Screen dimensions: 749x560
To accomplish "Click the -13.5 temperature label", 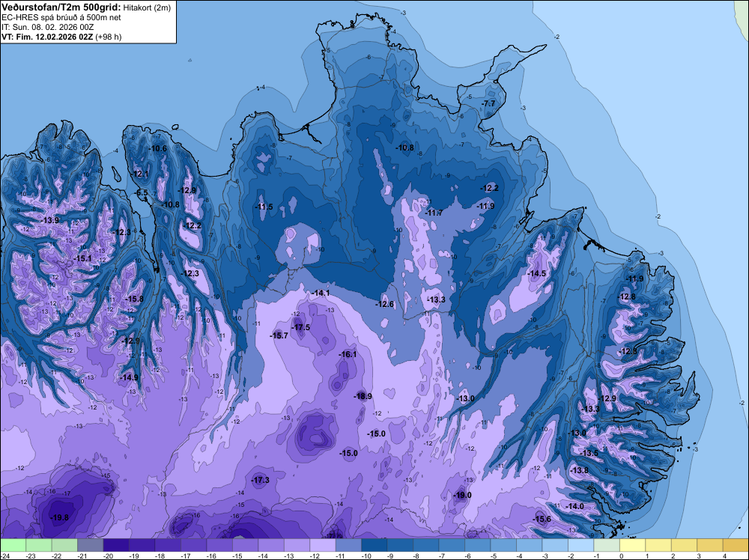I will pos(589,453).
